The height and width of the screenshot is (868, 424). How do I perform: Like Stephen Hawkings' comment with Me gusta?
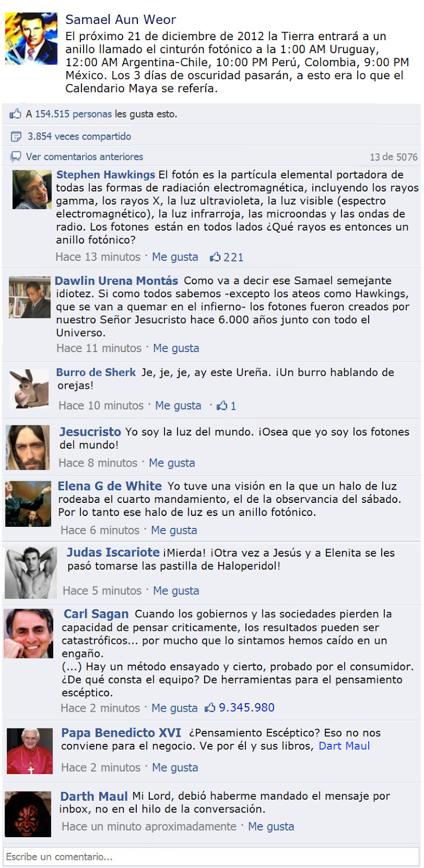click(175, 257)
